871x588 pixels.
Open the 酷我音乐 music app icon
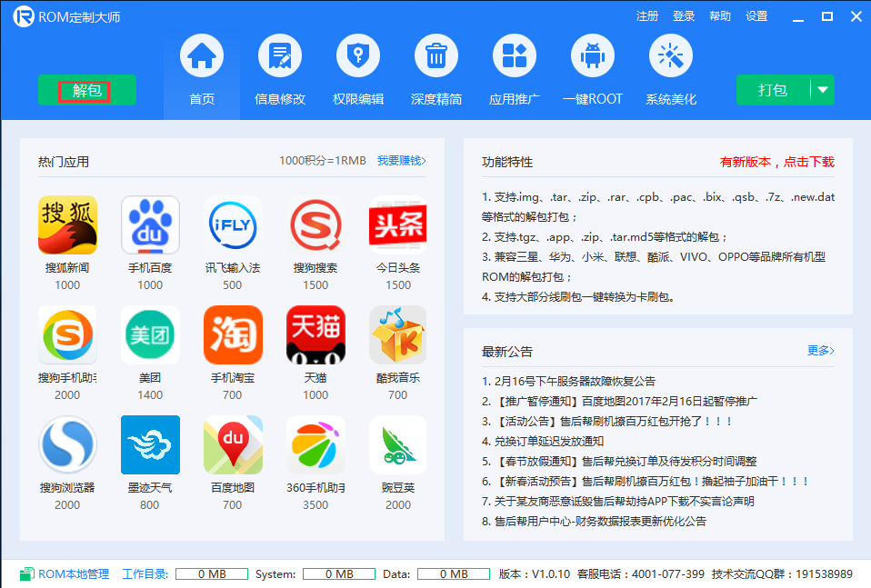(397, 334)
